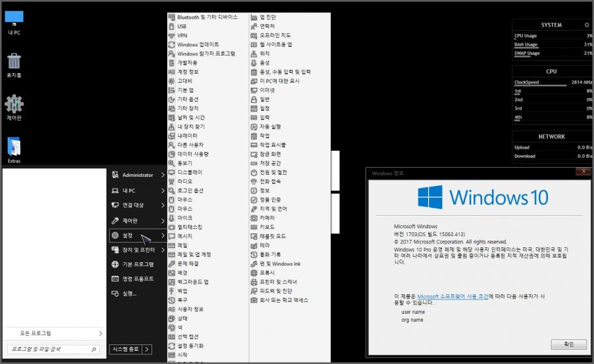Focus the 프로그램 및 파일 검색 field
594x364 pixels.
[x=54, y=349]
